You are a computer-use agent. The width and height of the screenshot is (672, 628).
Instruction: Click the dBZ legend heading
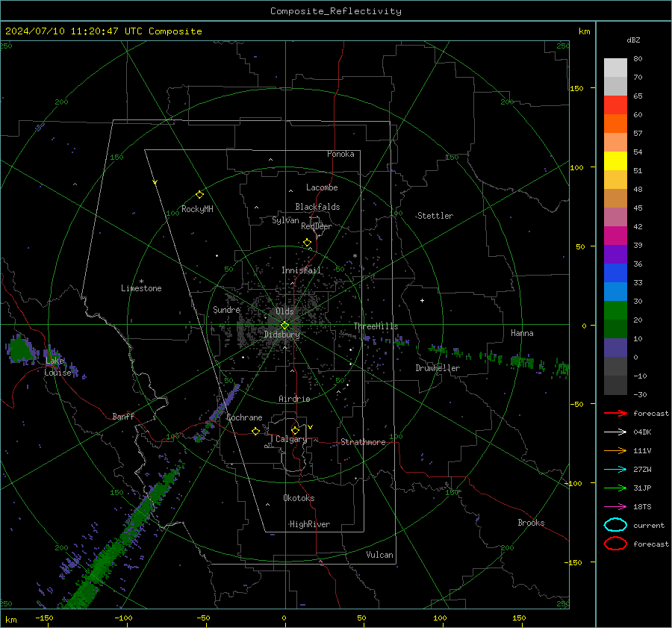click(633, 40)
